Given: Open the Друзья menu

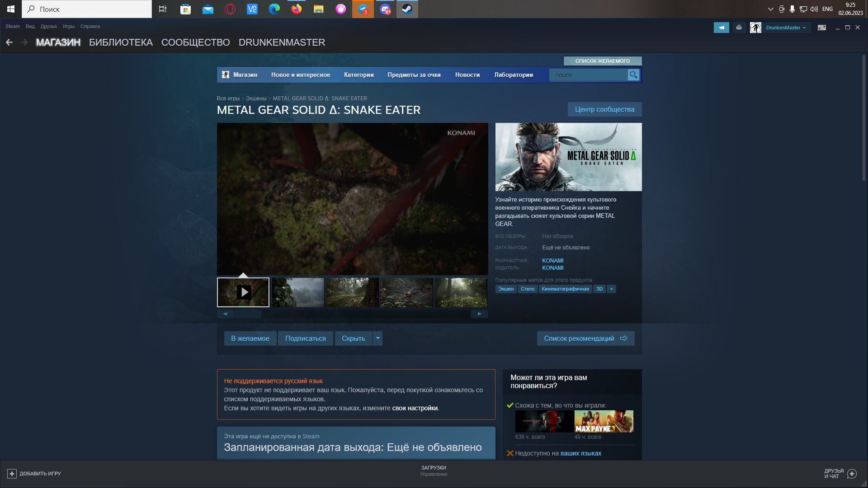Looking at the screenshot, I should click(48, 26).
